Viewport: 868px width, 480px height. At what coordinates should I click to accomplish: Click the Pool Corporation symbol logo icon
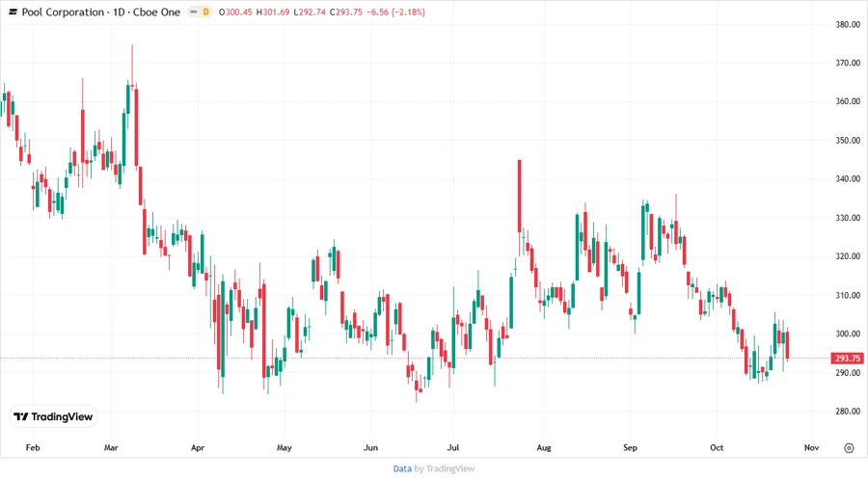(x=13, y=12)
